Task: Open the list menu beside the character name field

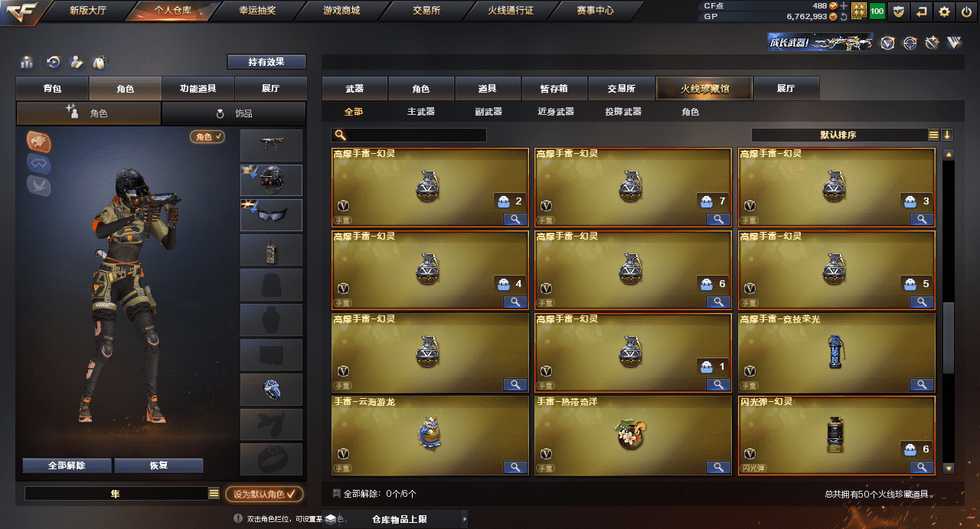Action: (214, 494)
